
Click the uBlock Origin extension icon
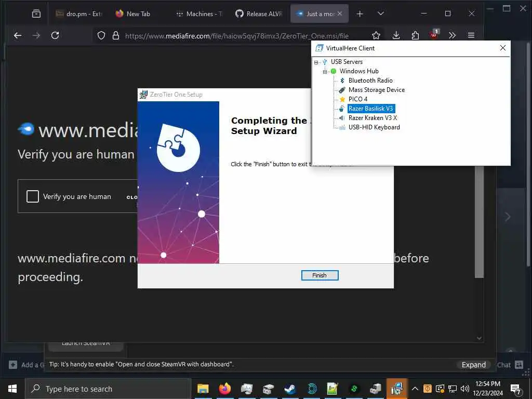coord(434,35)
